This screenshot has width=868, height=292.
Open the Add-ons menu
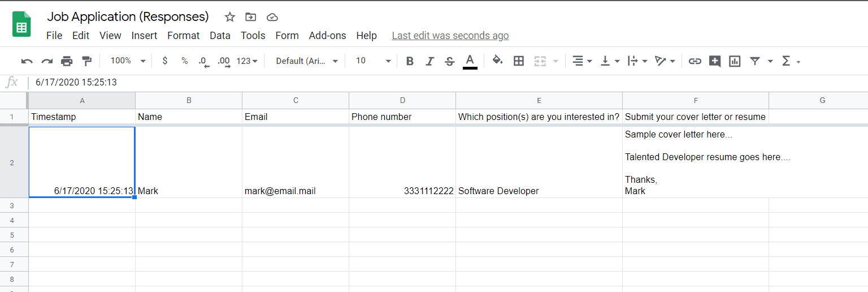pyautogui.click(x=327, y=36)
